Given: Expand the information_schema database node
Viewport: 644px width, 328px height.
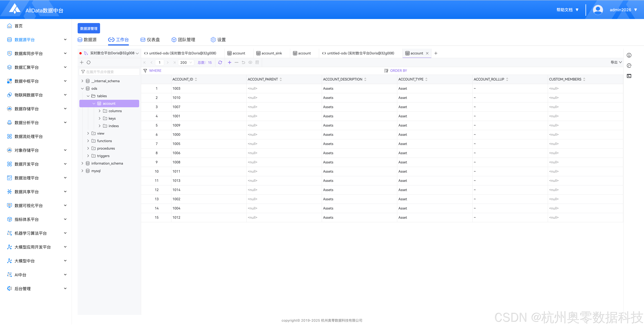Looking at the screenshot, I should (82, 164).
